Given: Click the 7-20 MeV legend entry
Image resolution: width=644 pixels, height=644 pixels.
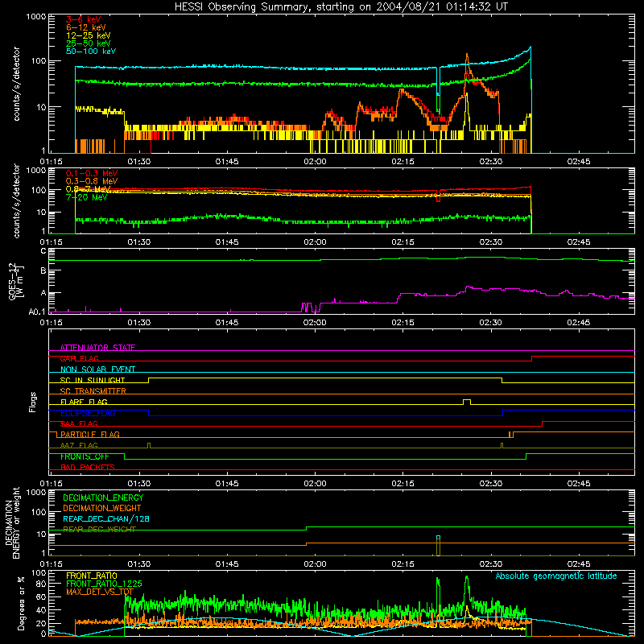Looking at the screenshot, I should [87, 197].
